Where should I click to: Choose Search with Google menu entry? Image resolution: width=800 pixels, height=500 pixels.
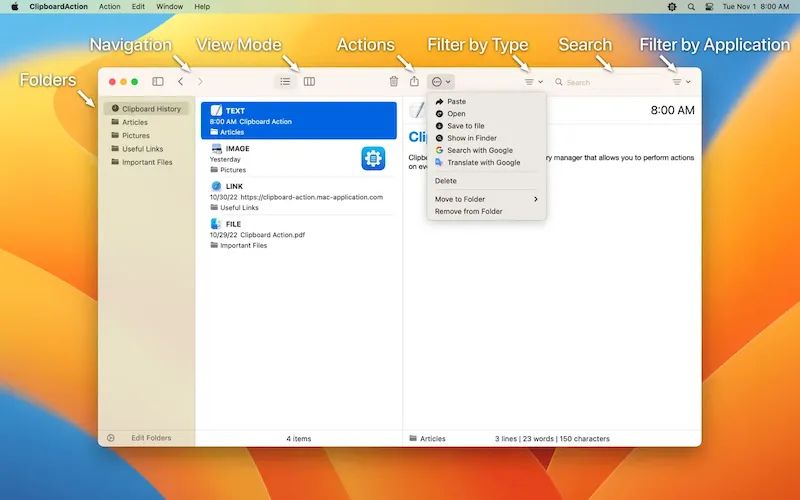(487, 151)
